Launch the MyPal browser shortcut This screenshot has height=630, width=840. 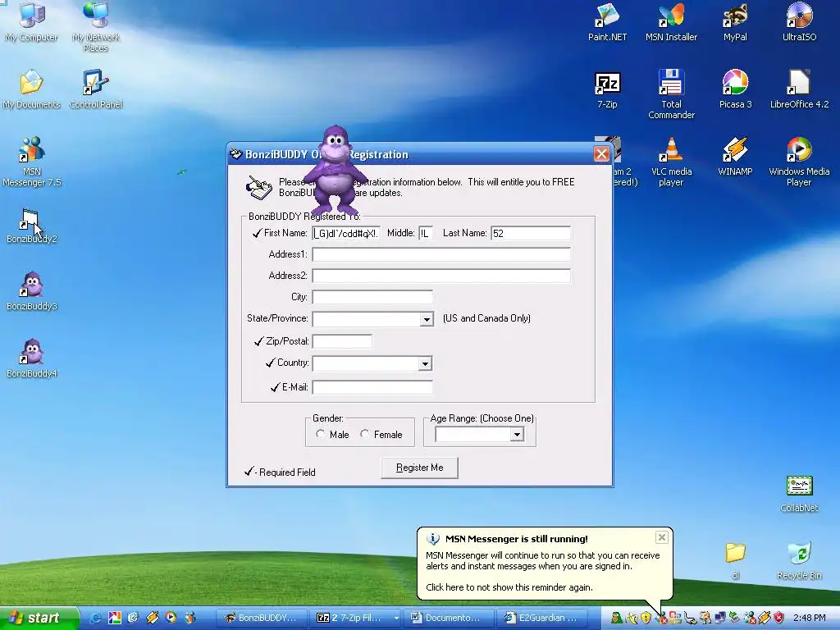coord(735,21)
